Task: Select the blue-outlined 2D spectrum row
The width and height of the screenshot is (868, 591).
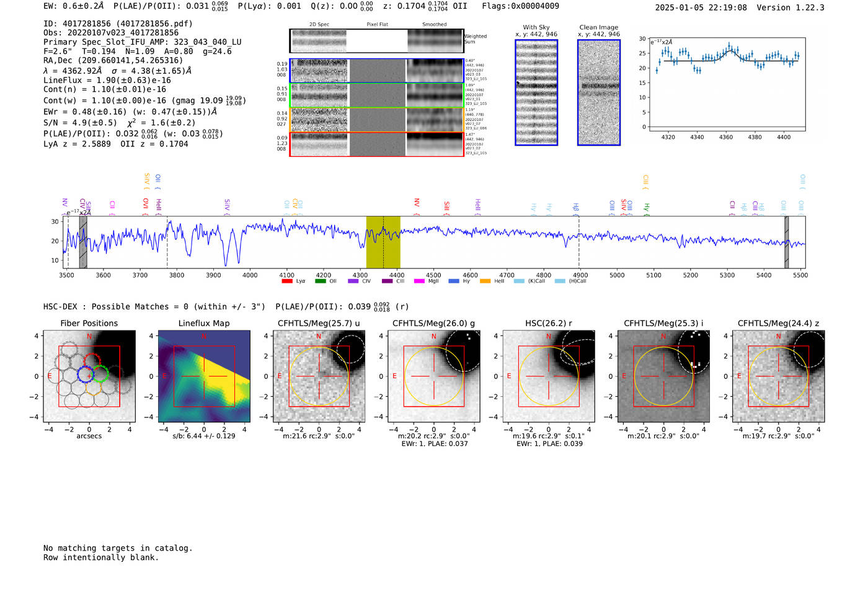Action: (x=376, y=71)
